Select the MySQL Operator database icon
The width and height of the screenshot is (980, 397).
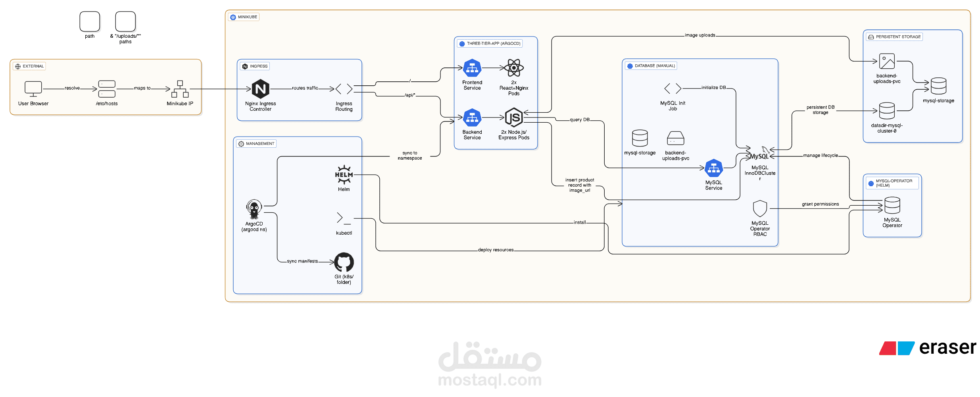point(892,206)
